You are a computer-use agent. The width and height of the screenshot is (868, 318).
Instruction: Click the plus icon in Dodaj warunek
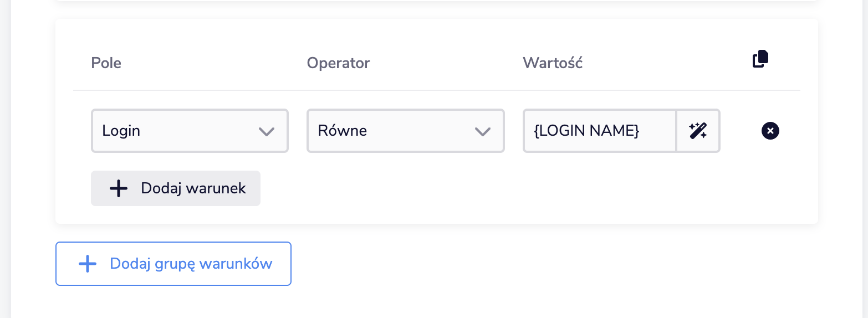pos(119,188)
